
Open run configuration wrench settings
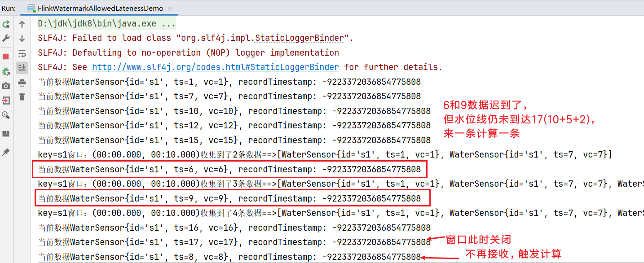click(x=6, y=39)
